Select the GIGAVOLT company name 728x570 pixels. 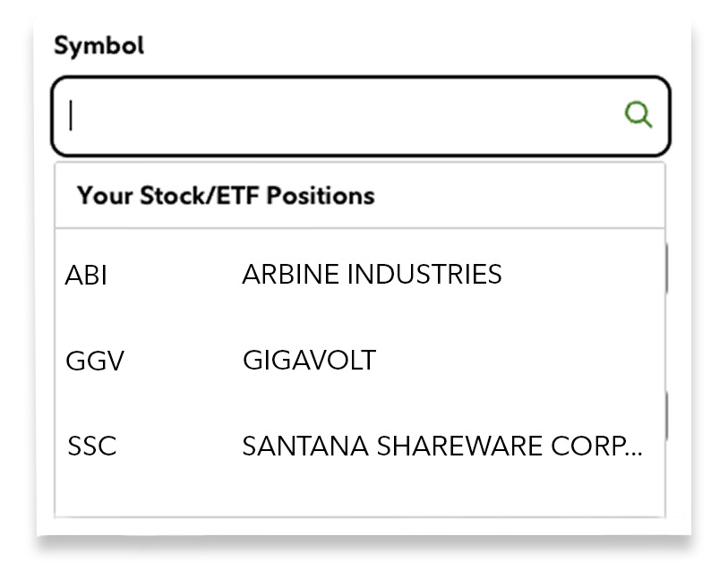coord(309,361)
